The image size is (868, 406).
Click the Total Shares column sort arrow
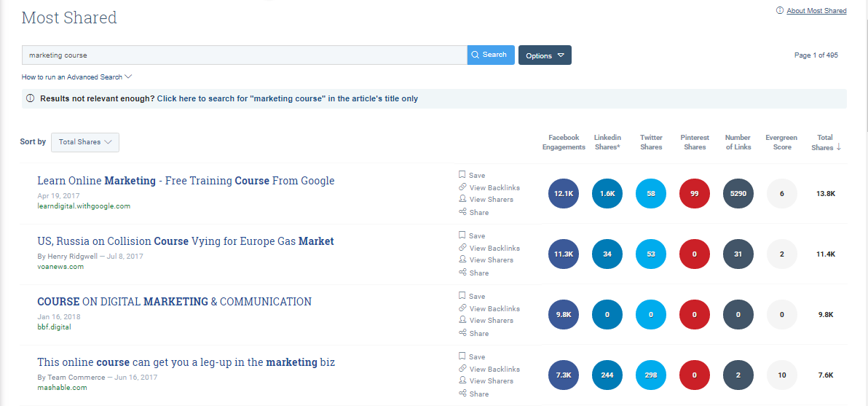[839, 147]
